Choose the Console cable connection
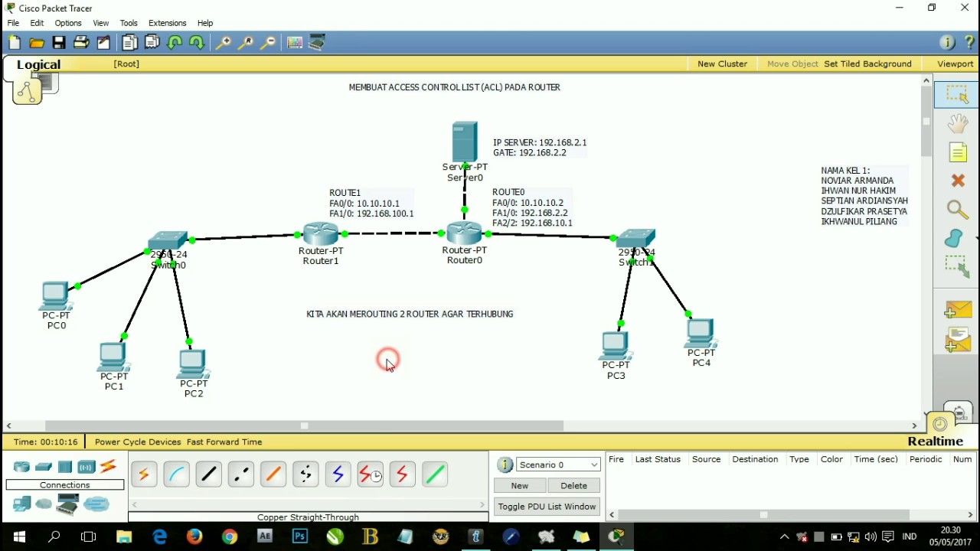The height and width of the screenshot is (551, 980). click(176, 475)
